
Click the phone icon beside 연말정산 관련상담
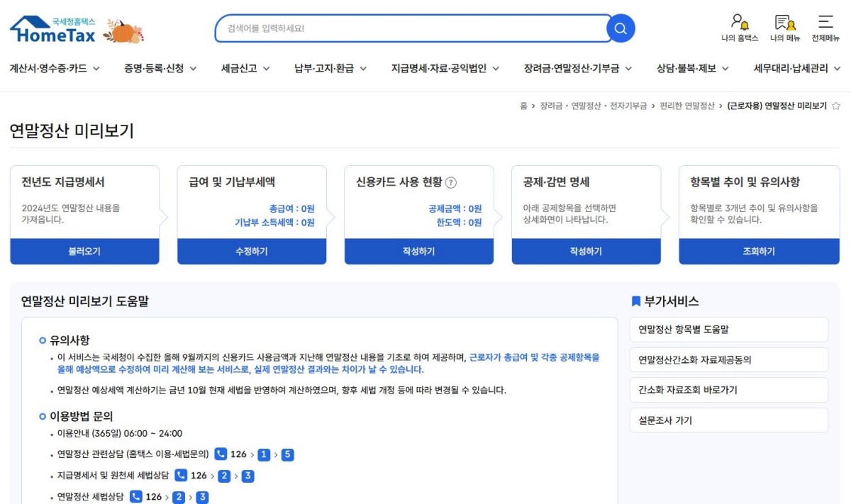(x=220, y=455)
